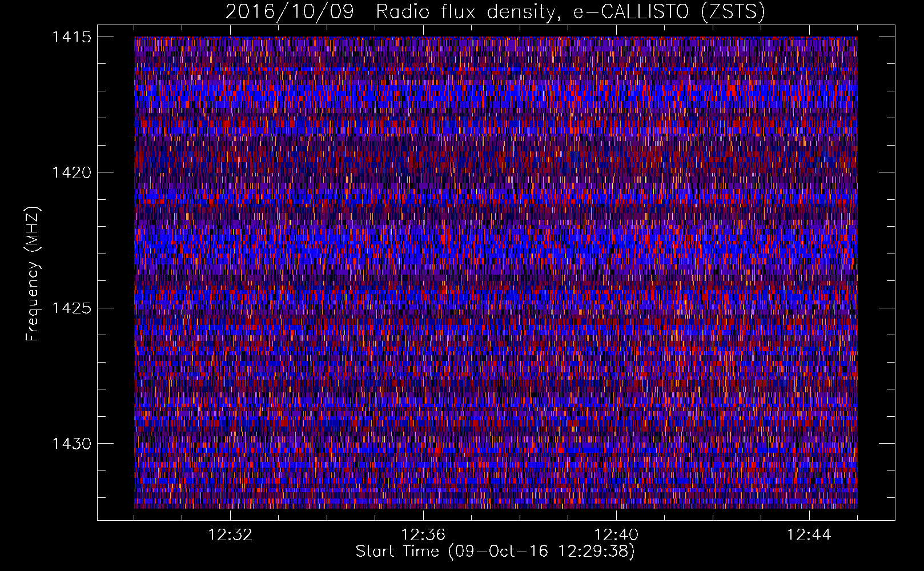Click the plot title "Radio flux density, e-CALLISTO (ZSTS)"
This screenshot has width=924, height=571.
point(571,11)
